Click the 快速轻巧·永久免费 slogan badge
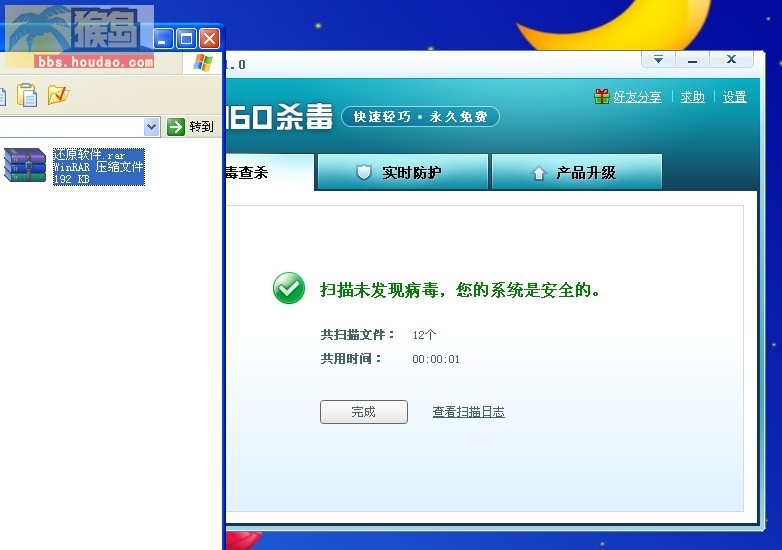The width and height of the screenshot is (782, 550). pos(420,117)
